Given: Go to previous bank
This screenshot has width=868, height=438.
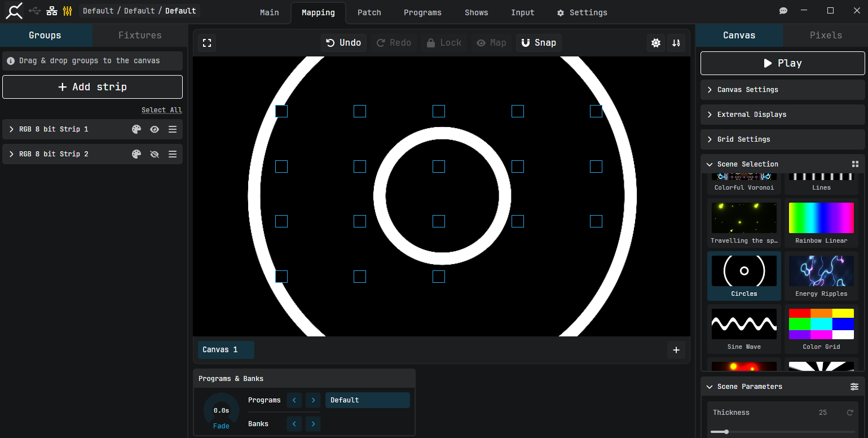Looking at the screenshot, I should pos(294,424).
